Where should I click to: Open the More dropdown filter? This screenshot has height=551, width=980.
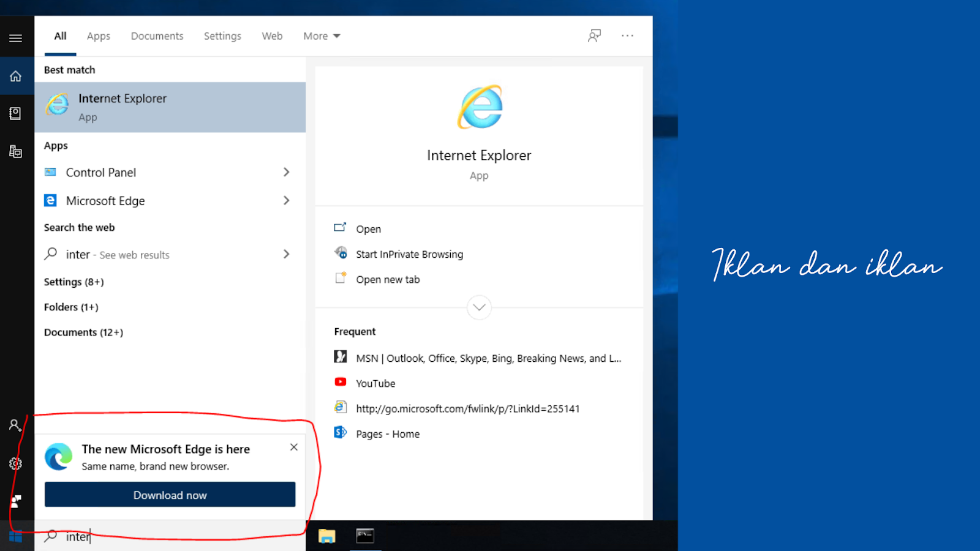[322, 36]
